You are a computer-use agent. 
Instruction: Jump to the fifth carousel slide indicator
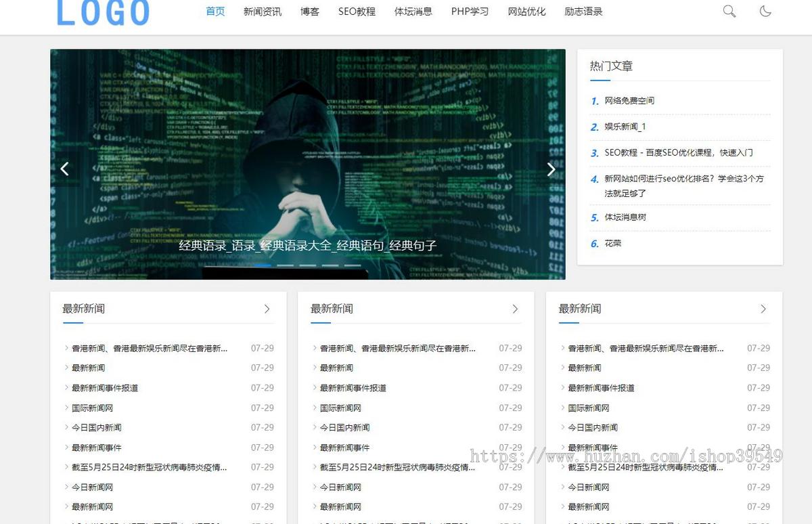[353, 265]
